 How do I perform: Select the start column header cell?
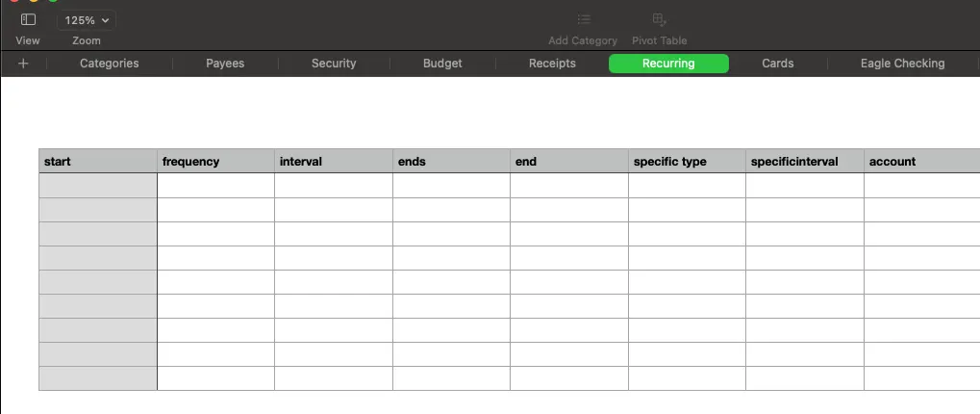pyautogui.click(x=97, y=162)
